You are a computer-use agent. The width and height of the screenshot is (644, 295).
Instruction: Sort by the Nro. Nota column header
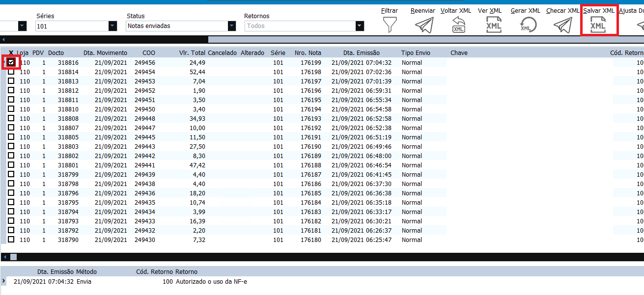point(308,53)
